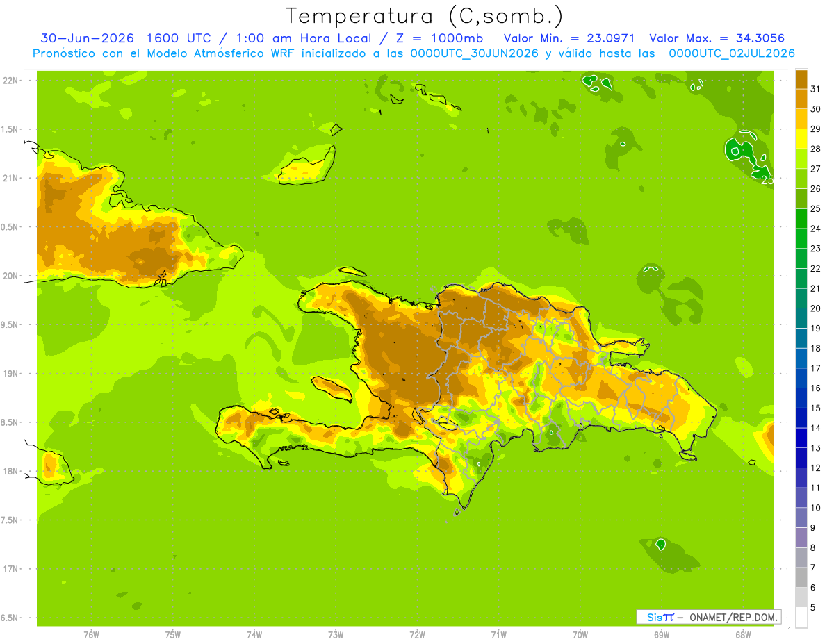Screen dimensions: 834x644
Task: Click the '74W' longitude label
Action: pyautogui.click(x=254, y=635)
